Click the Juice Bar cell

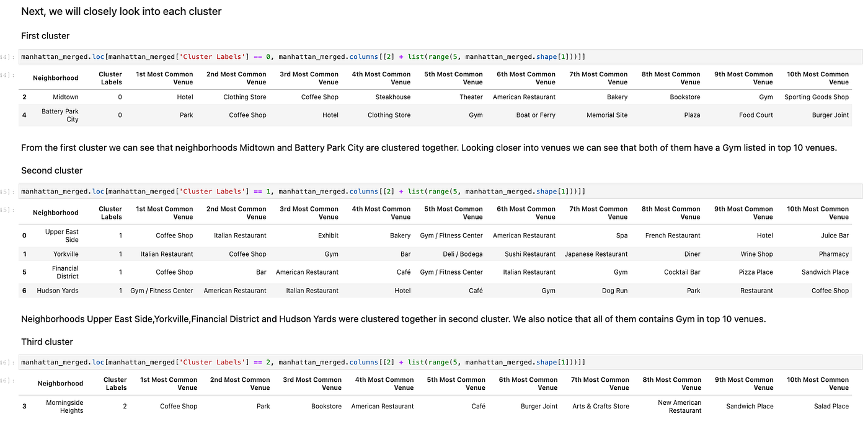click(835, 236)
